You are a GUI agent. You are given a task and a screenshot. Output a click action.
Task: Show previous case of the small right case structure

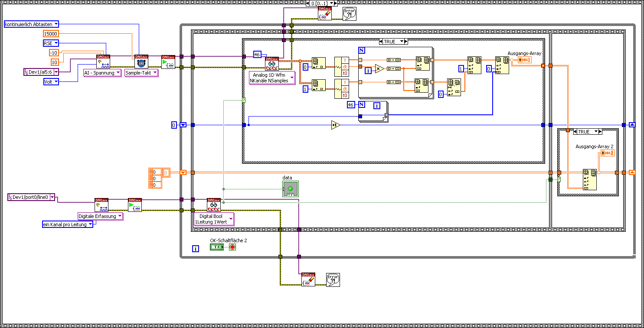(575, 132)
